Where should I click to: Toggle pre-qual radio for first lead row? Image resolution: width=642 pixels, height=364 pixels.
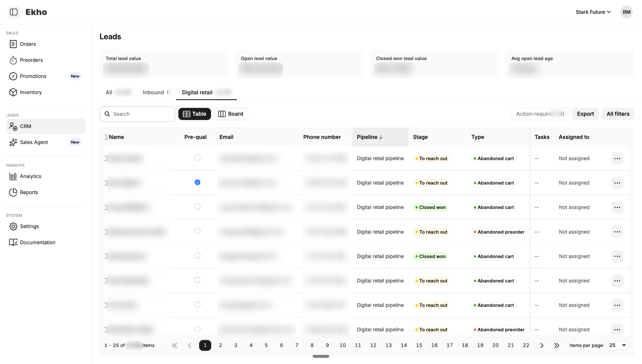pos(197,158)
